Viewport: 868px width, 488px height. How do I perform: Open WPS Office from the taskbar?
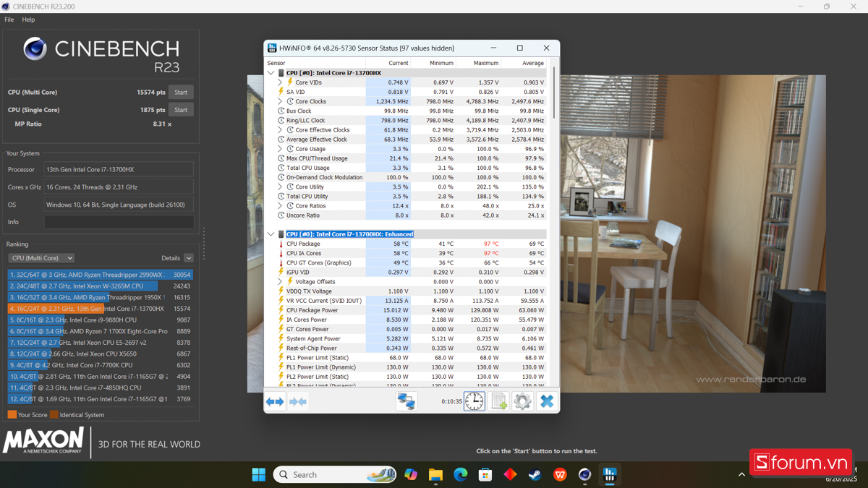pyautogui.click(x=560, y=475)
